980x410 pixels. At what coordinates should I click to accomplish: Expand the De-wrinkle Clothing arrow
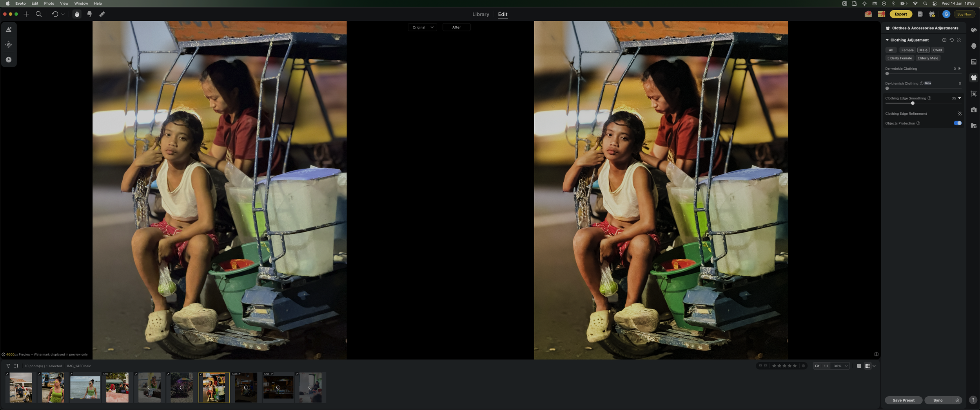959,69
